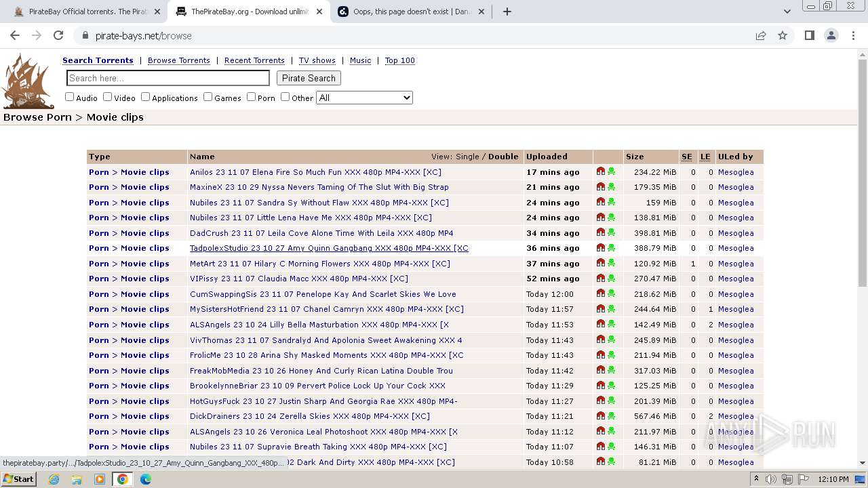The height and width of the screenshot is (488, 868).
Task: Click magnet icon in the 120.92 MiB row
Action: [x=601, y=263]
